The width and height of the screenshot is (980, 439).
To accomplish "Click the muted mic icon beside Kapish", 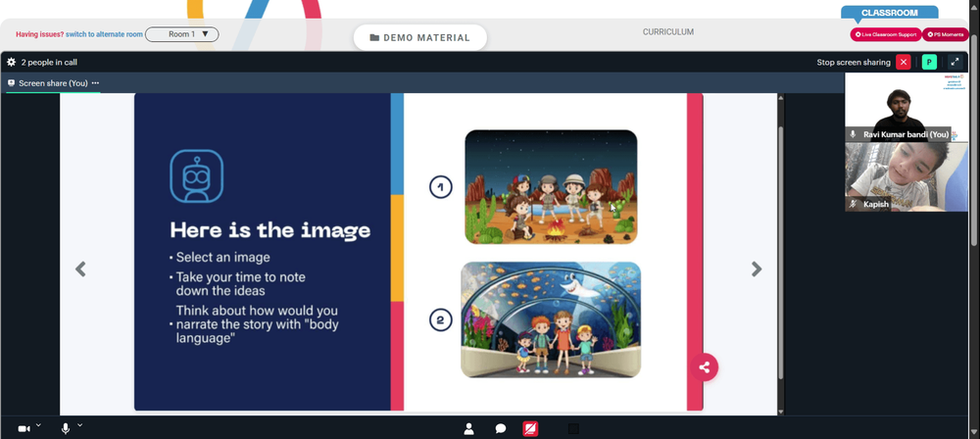I will 854,204.
